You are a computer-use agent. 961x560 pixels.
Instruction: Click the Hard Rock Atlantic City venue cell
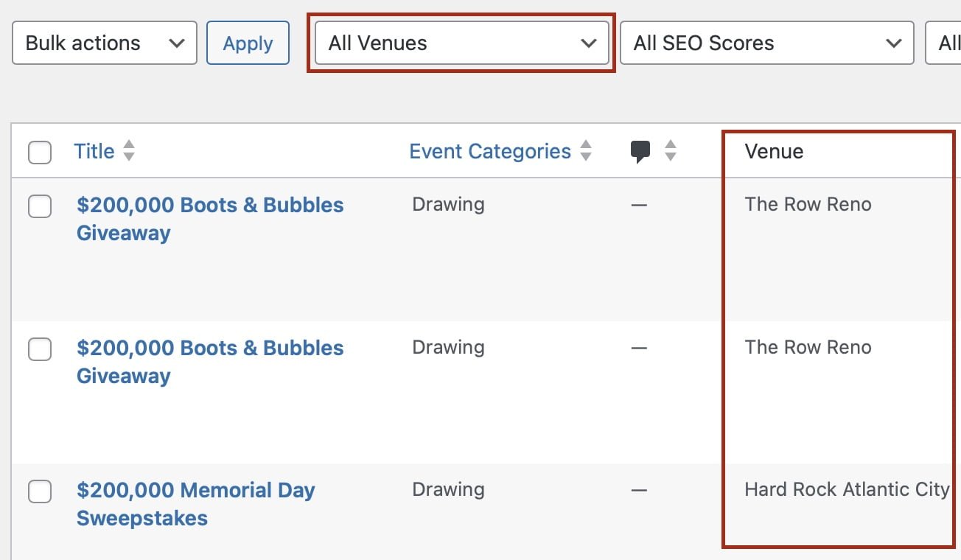[x=846, y=489]
